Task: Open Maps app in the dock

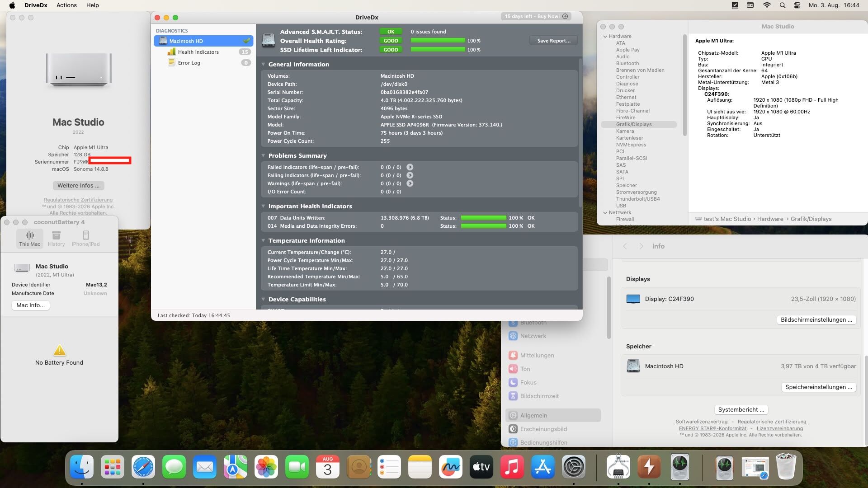Action: [236, 467]
